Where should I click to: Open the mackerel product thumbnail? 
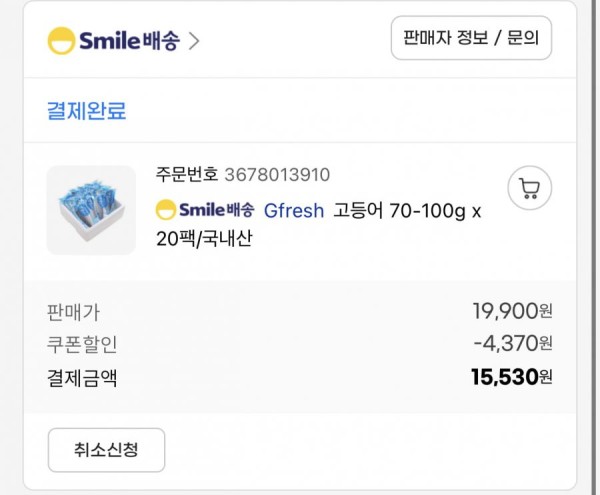(91, 210)
